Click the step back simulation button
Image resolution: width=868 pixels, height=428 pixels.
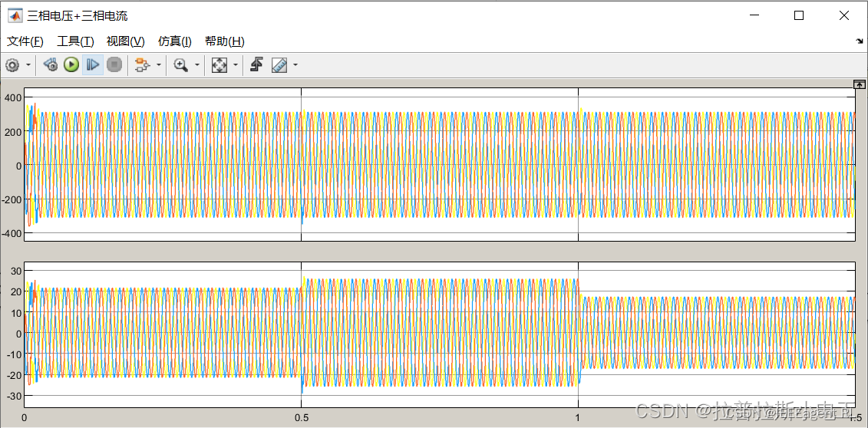coord(51,65)
